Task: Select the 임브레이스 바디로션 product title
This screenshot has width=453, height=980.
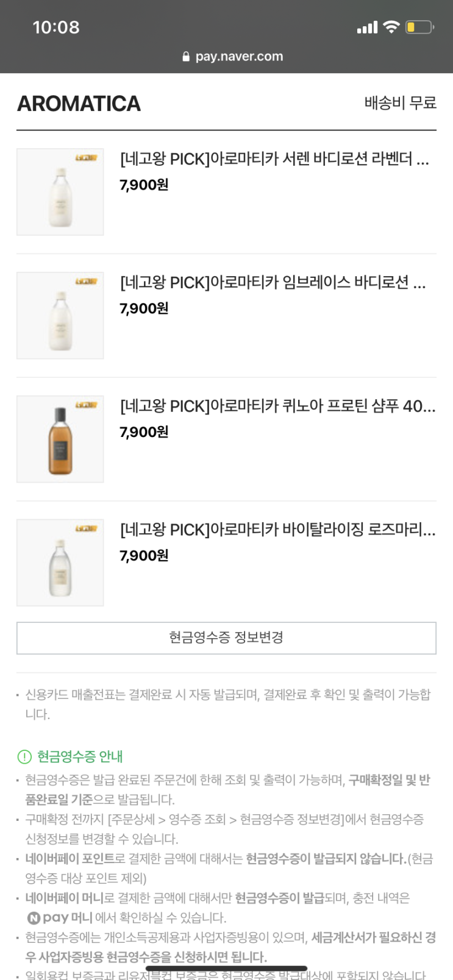Action: (x=273, y=283)
